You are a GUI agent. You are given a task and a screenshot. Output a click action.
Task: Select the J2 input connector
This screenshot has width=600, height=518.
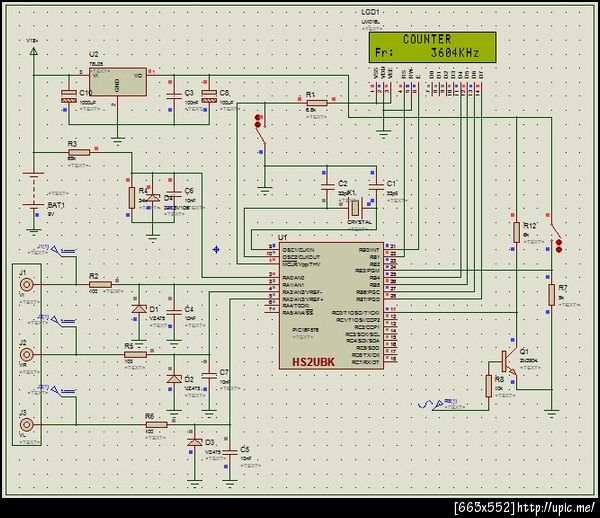27,355
